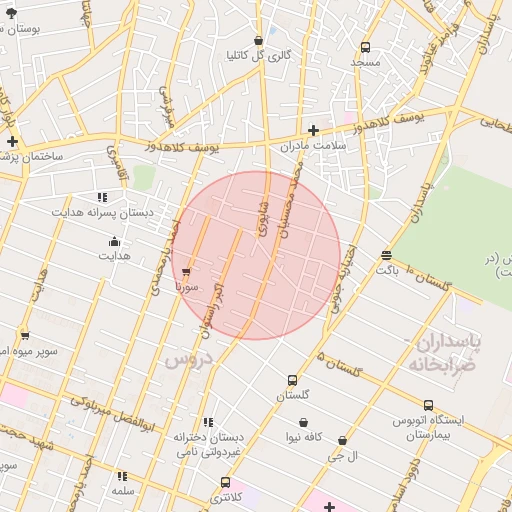Viewport: 512px width, 512px height.
Task: Click the دبستان پسرانه هدایت school icon
Action: 102,198
